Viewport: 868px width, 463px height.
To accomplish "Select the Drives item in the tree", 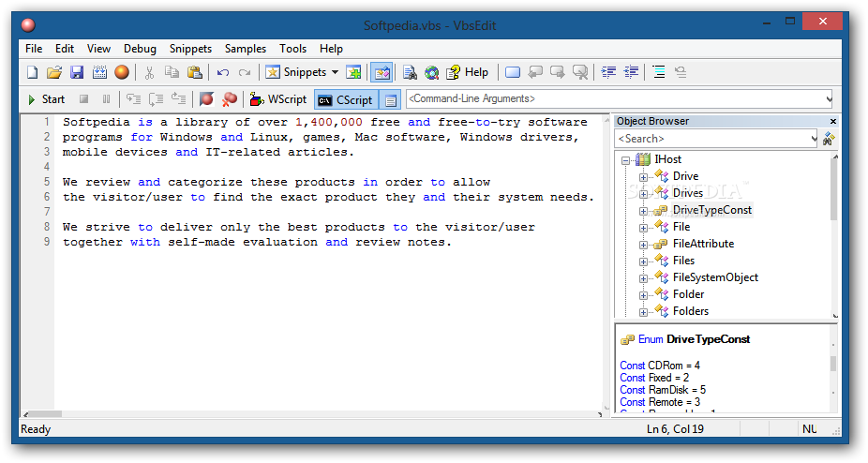I will [x=687, y=193].
